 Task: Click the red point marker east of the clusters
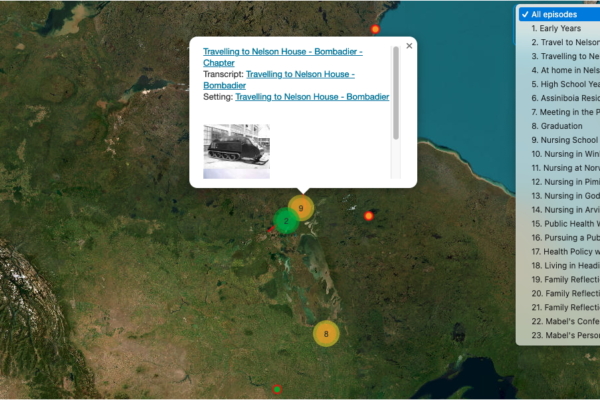tap(368, 216)
